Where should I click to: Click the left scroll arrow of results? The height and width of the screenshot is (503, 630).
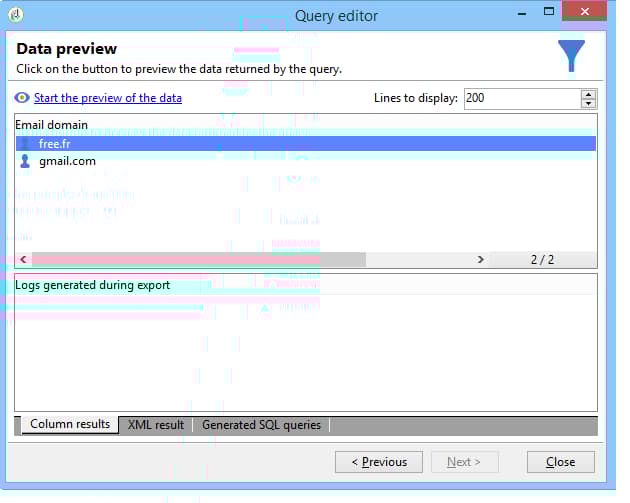click(x=23, y=260)
